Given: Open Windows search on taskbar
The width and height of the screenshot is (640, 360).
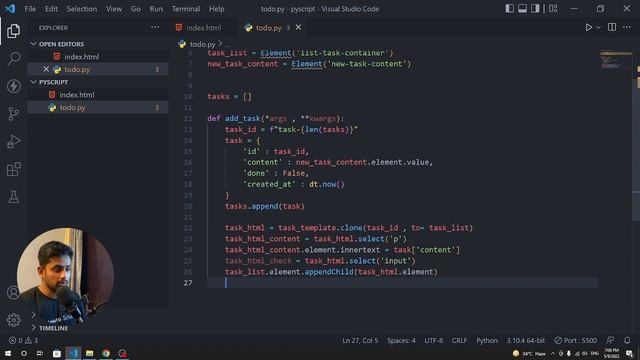Looking at the screenshot, I should click(24, 353).
